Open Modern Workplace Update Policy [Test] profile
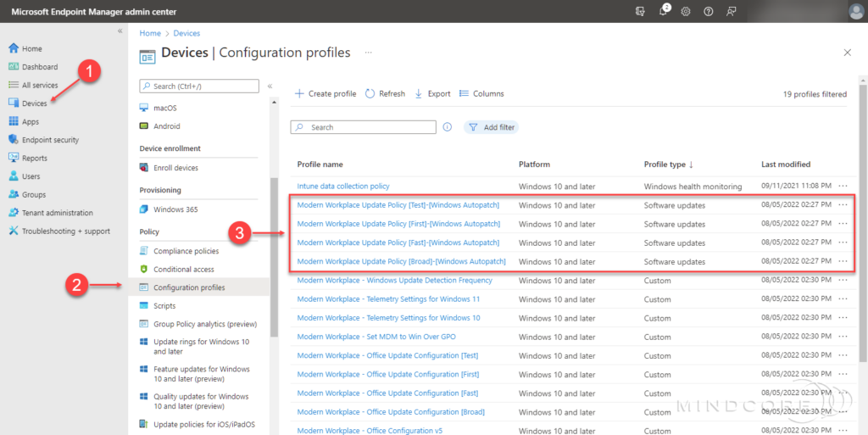 [x=398, y=205]
